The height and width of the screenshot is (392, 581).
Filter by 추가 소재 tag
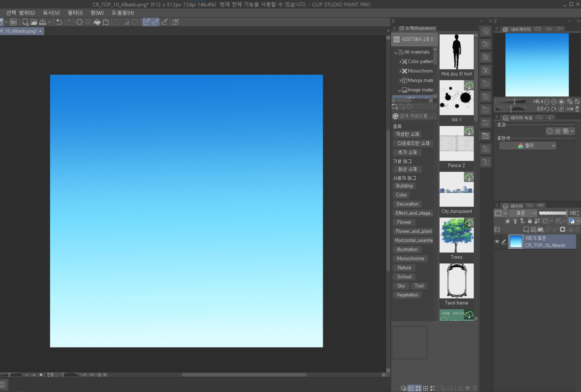[407, 152]
